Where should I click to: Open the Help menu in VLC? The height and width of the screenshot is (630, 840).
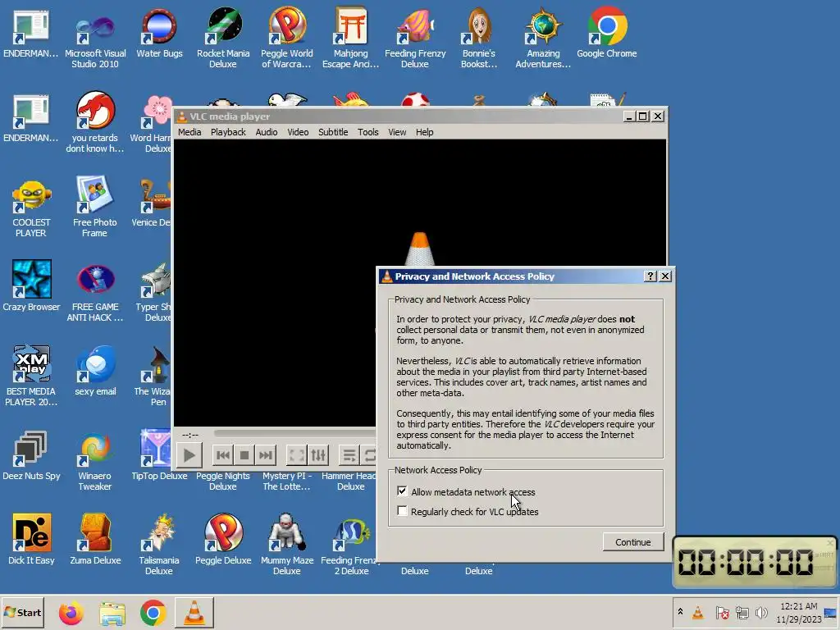[424, 132]
